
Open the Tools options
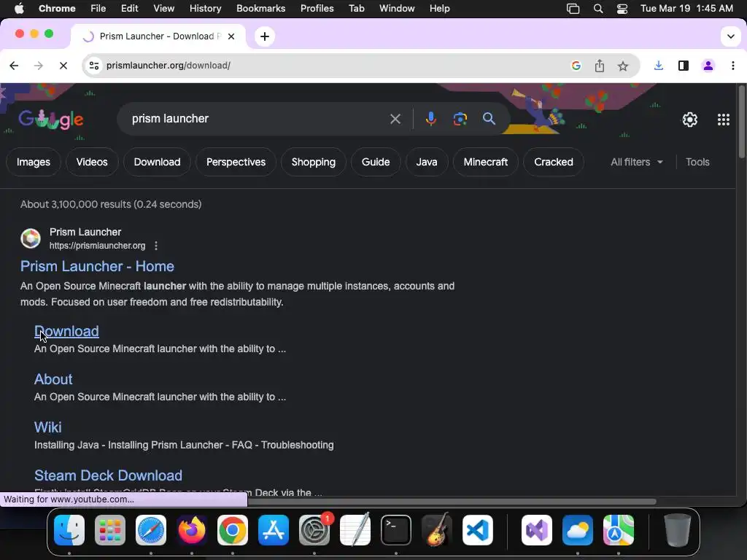tap(697, 162)
